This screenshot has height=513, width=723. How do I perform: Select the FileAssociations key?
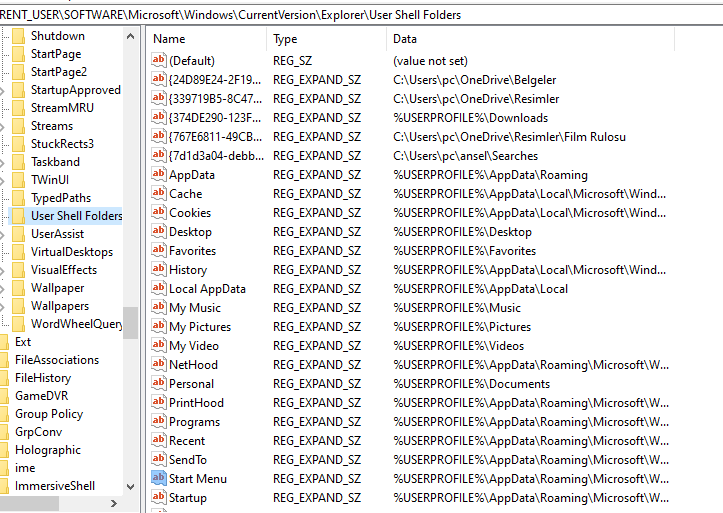(x=57, y=360)
